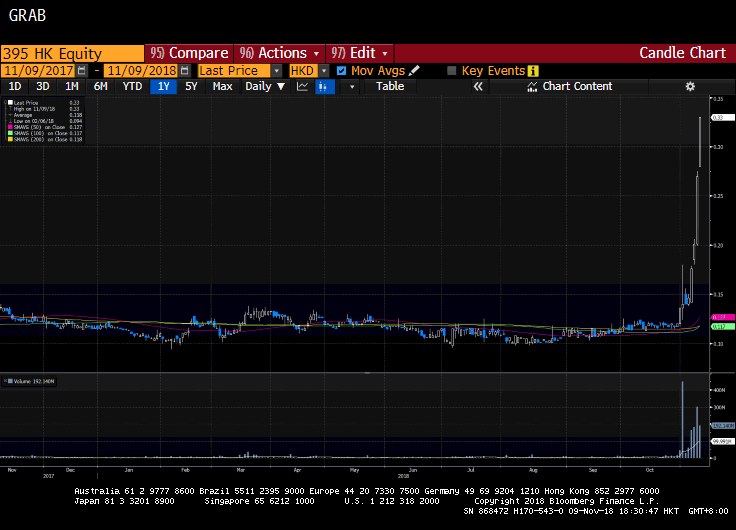Viewport: 736px width, 530px height.
Task: Show data with Table button
Action: (x=390, y=87)
